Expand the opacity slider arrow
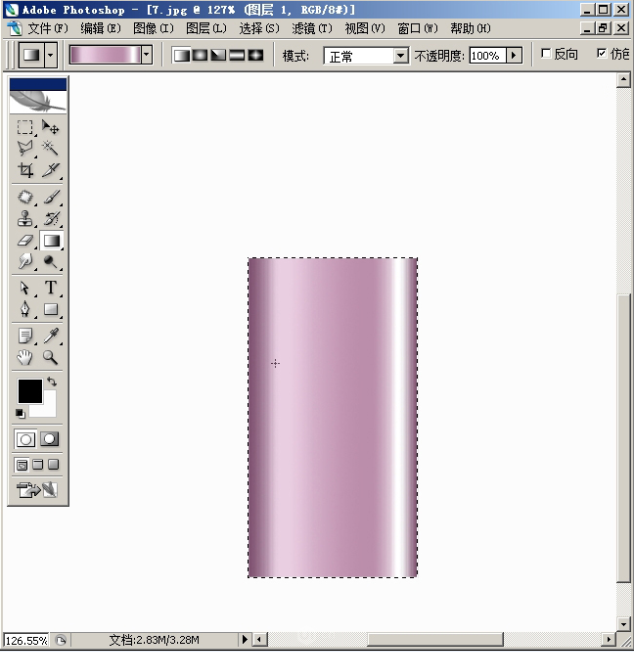Image resolution: width=634 pixels, height=652 pixels. point(515,56)
